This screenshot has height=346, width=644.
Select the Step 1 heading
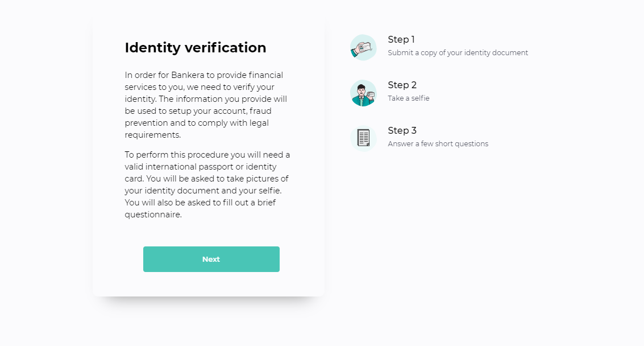coord(401,39)
